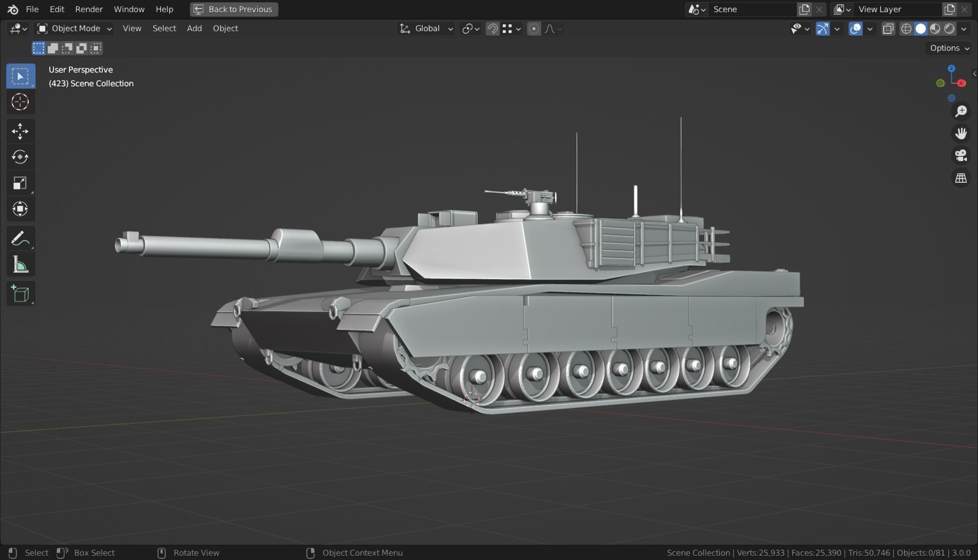Choose the Measure ruler tool
This screenshot has height=560, width=978.
pyautogui.click(x=20, y=264)
